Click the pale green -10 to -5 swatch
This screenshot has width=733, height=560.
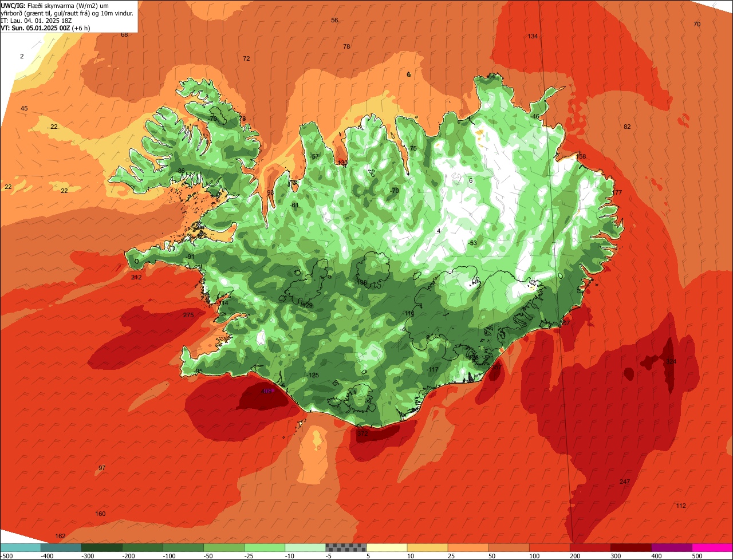tap(305, 548)
